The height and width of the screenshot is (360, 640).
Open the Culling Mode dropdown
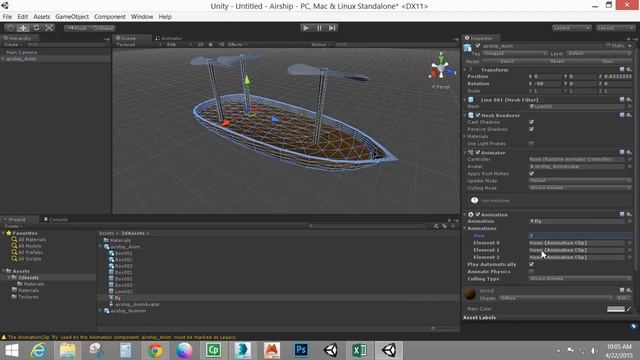click(580, 188)
